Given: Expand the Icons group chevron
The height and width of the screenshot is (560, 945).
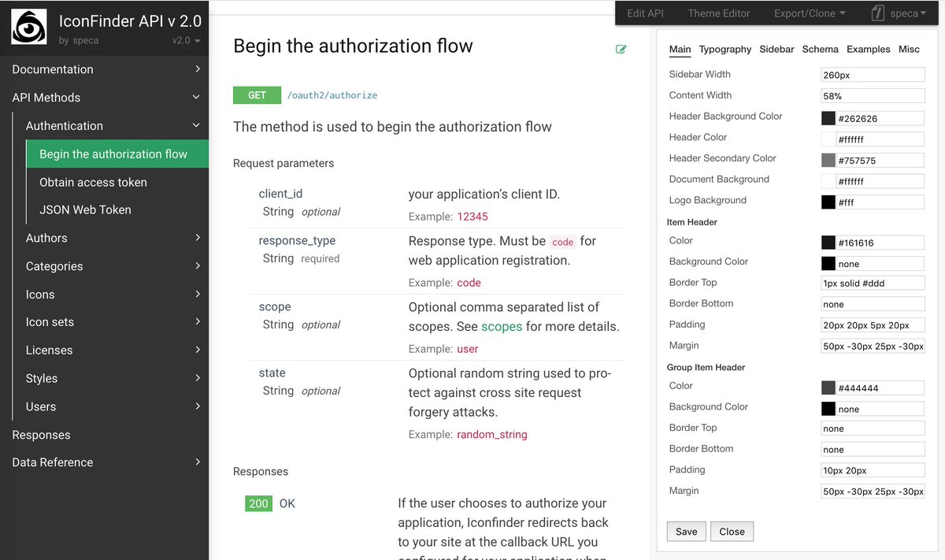Looking at the screenshot, I should pos(197,294).
